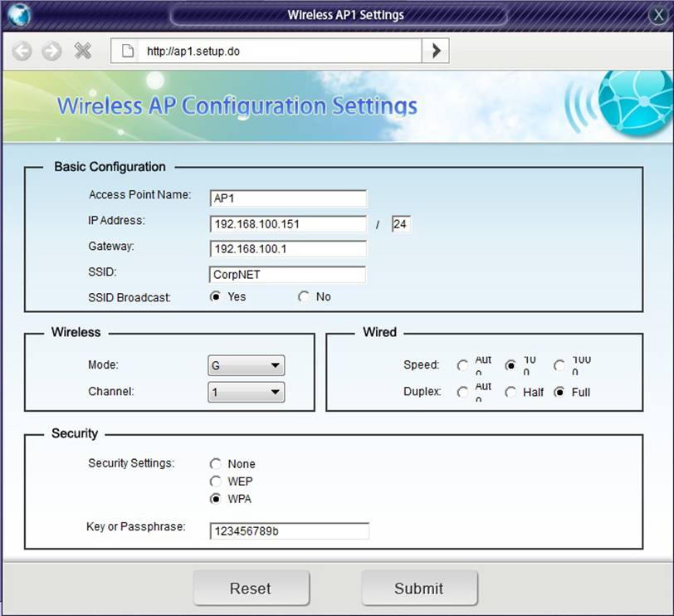
Task: Set SSID Broadcast to No
Action: click(x=304, y=296)
